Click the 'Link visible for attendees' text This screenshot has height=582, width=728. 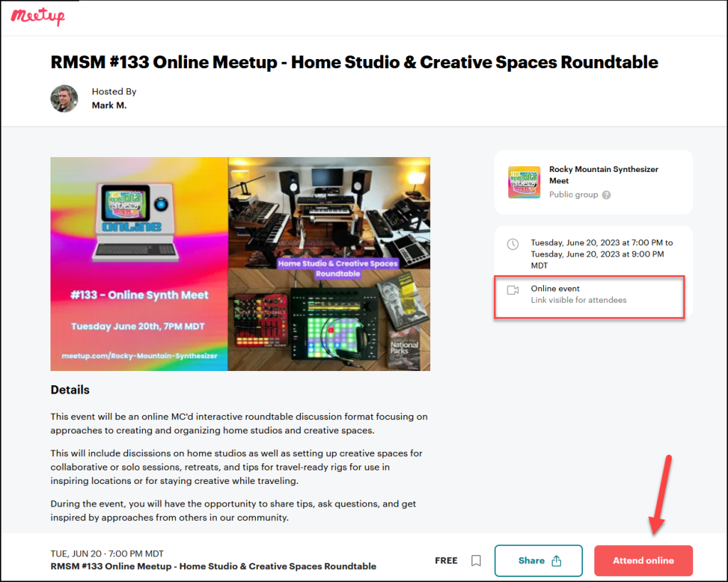pyautogui.click(x=579, y=300)
